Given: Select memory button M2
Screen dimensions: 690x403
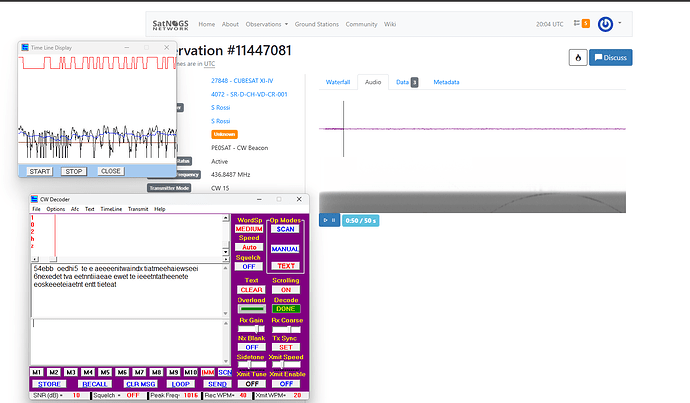Looking at the screenshot, I should (54, 372).
